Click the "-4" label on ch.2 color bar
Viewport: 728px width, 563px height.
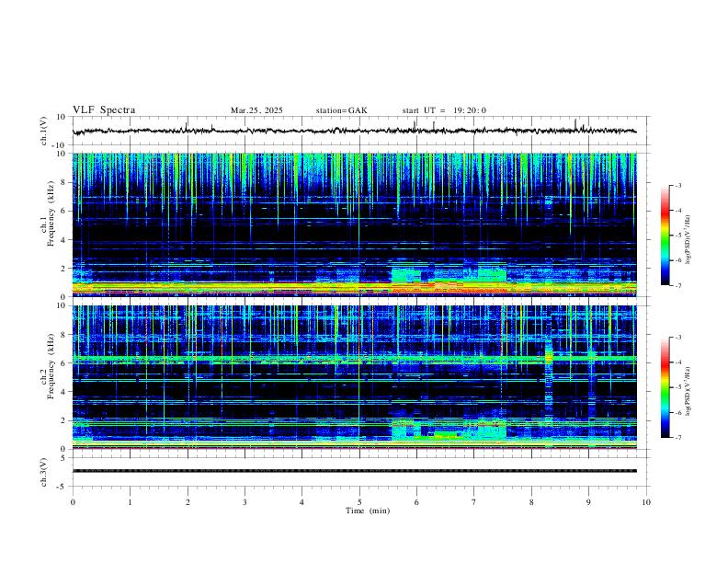677,362
